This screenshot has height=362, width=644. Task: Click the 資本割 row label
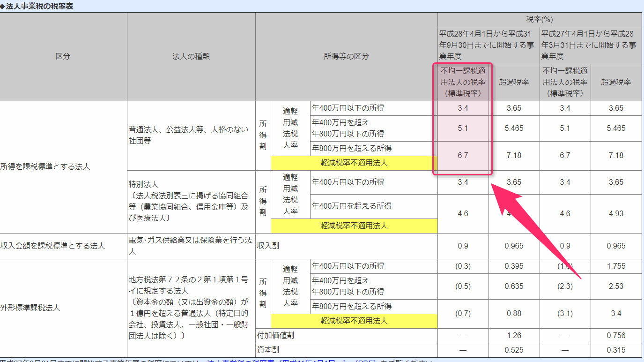(268, 350)
